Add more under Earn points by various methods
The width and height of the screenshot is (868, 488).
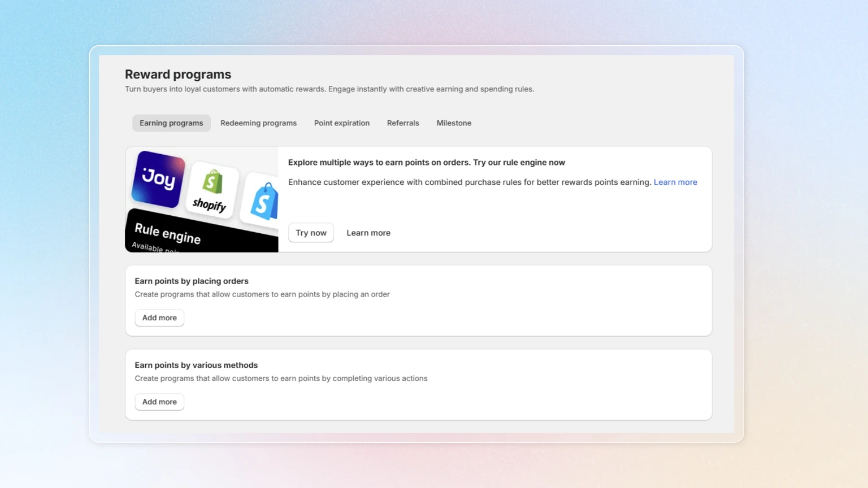click(159, 402)
